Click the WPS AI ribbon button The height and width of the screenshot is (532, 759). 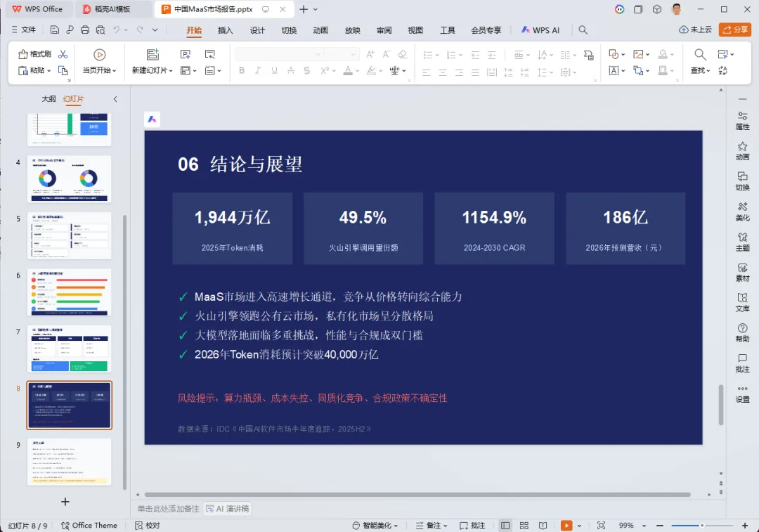[x=540, y=30]
